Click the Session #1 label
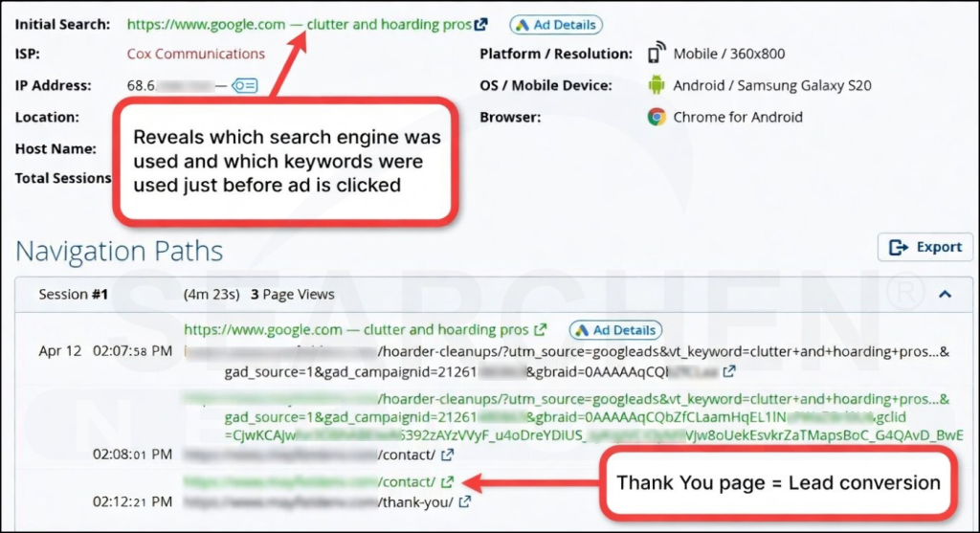Screen dimensions: 980x533 73,295
